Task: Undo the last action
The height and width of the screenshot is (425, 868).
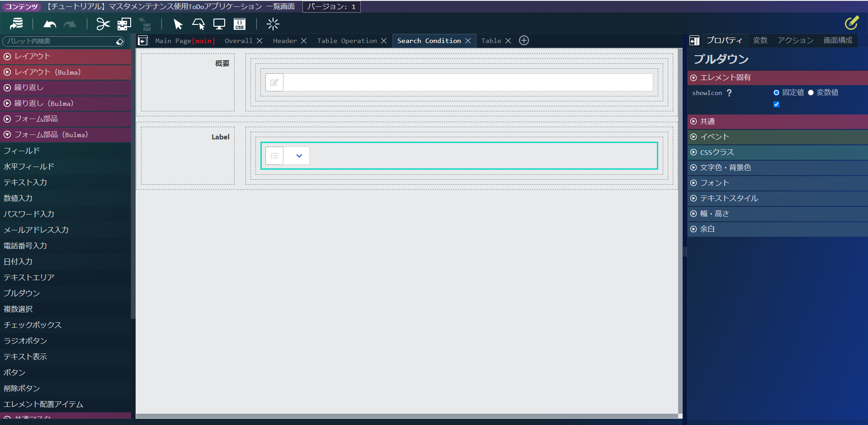Action: point(50,24)
